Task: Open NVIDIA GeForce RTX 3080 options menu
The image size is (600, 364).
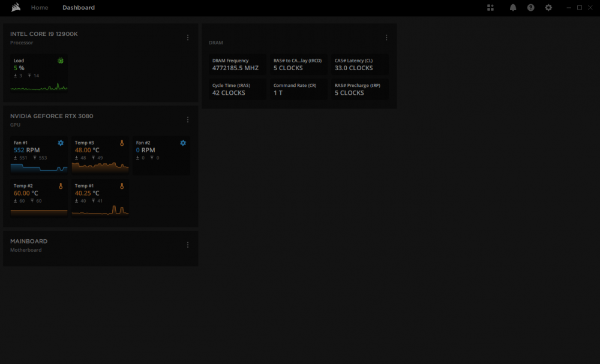Action: 187,120
